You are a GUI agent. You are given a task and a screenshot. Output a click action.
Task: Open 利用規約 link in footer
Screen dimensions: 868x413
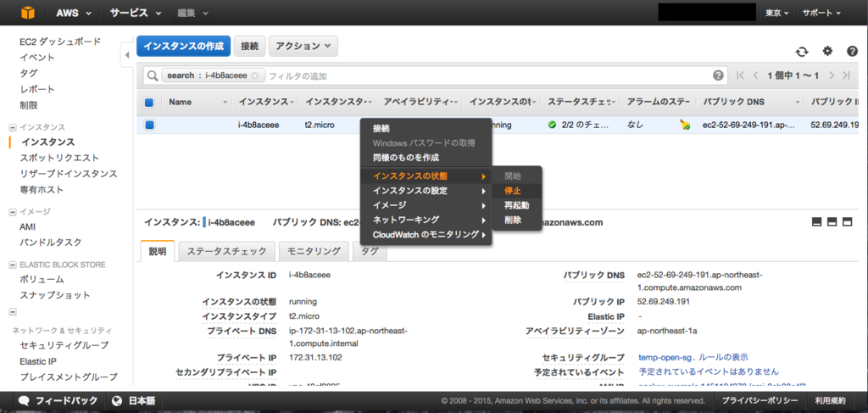point(830,400)
